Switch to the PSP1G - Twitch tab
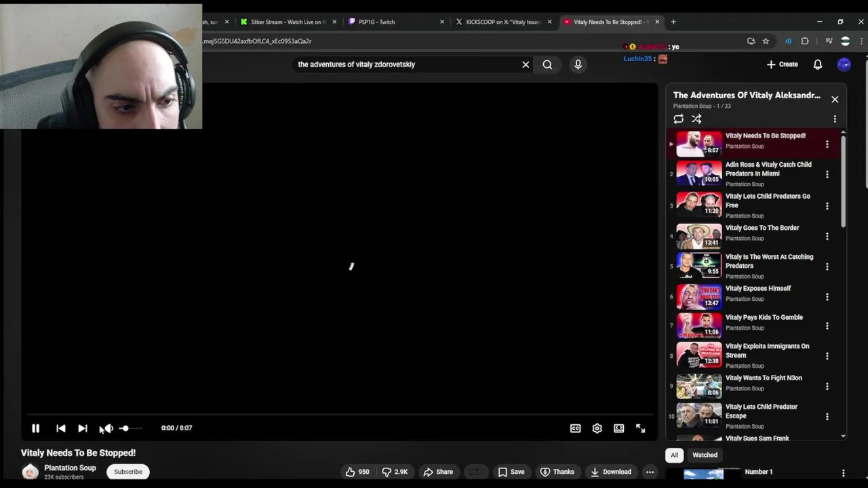 395,22
